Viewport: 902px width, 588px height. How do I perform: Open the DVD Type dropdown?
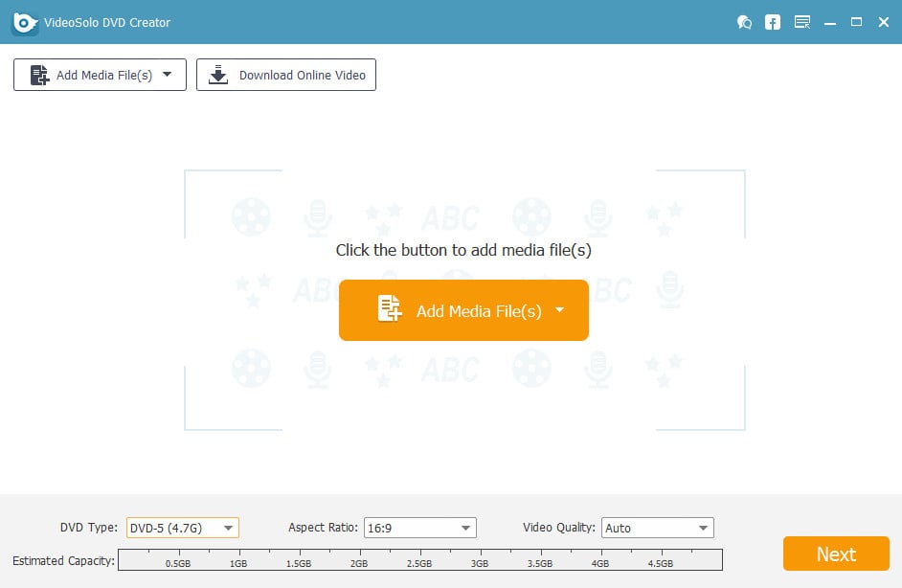pyautogui.click(x=182, y=528)
